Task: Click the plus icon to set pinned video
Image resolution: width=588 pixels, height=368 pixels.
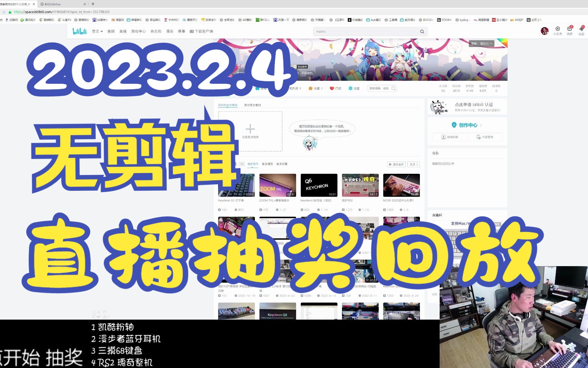Action: point(250,129)
